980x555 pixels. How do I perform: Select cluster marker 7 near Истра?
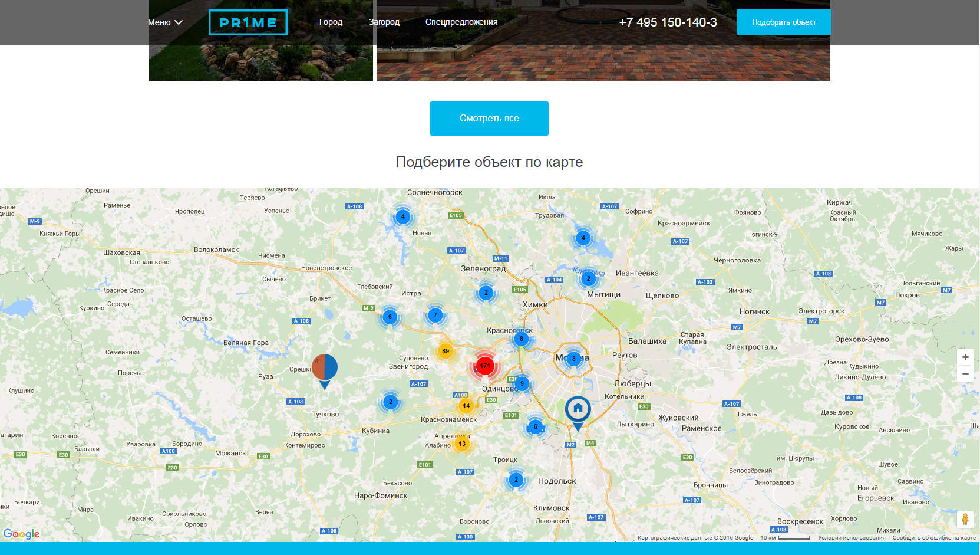[435, 315]
